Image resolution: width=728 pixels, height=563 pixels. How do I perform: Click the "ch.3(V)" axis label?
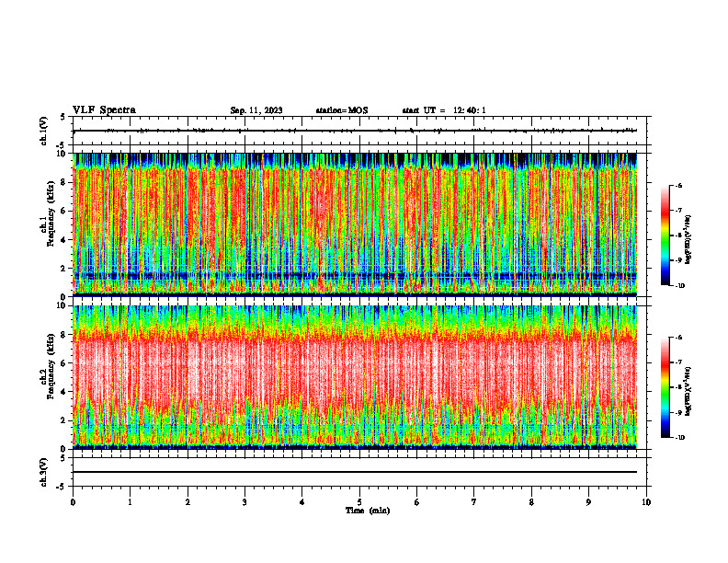(x=44, y=472)
